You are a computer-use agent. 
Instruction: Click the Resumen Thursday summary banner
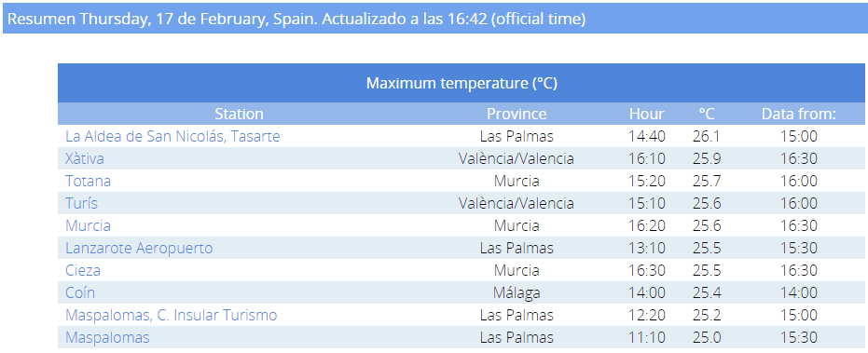[x=434, y=19]
